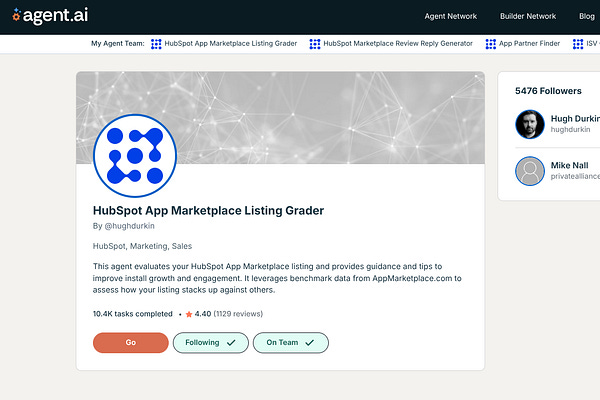Click the large blue agent avatar
Viewport: 600px width, 400px height.
(135, 156)
